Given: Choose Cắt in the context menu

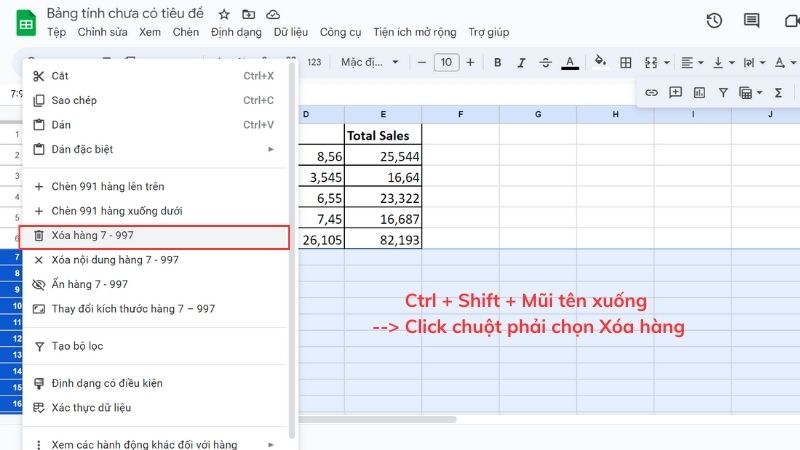Looking at the screenshot, I should coord(155,76).
